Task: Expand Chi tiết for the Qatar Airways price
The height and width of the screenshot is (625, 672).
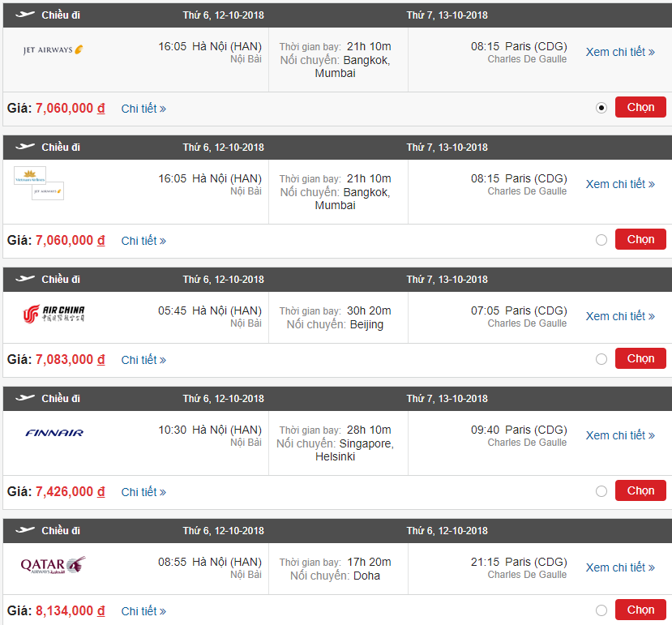Action: click(x=143, y=611)
